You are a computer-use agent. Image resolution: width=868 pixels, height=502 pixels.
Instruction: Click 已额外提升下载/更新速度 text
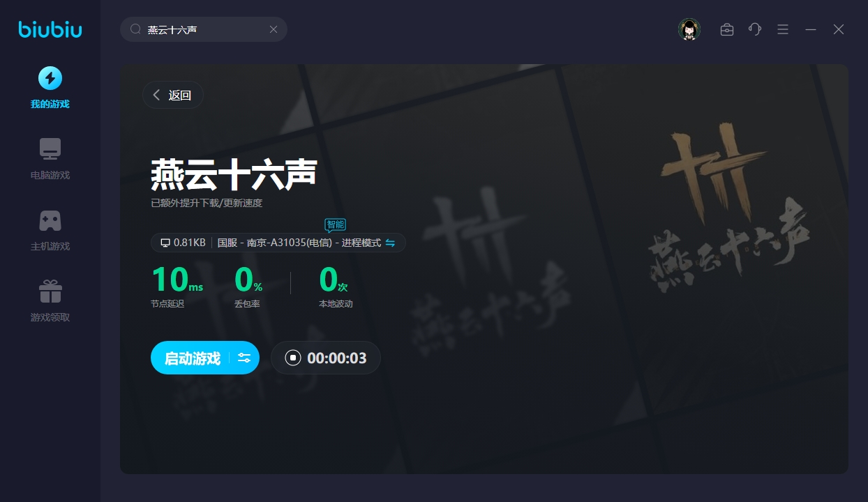[207, 204]
